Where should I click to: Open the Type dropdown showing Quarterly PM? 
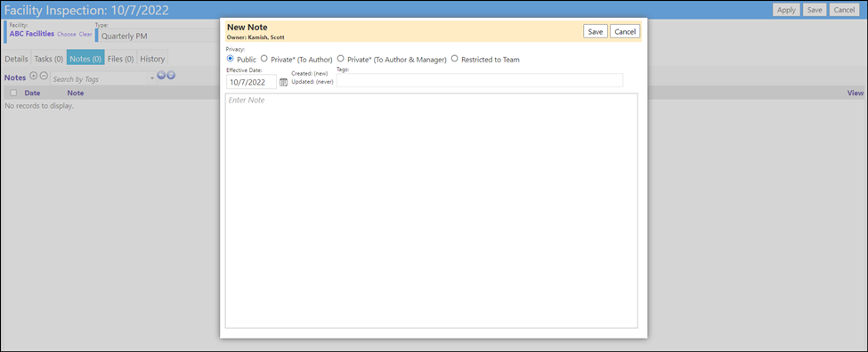click(158, 36)
